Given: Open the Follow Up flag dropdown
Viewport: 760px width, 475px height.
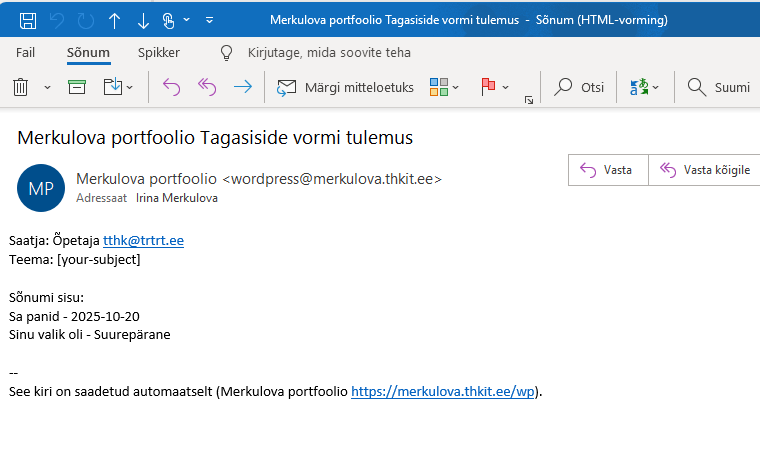Looking at the screenshot, I should click(495, 87).
